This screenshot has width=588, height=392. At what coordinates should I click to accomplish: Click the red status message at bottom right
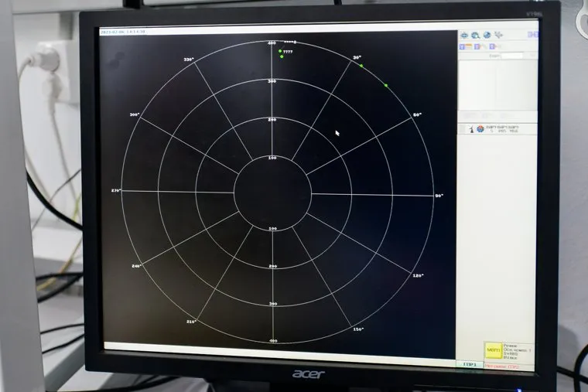(x=502, y=365)
